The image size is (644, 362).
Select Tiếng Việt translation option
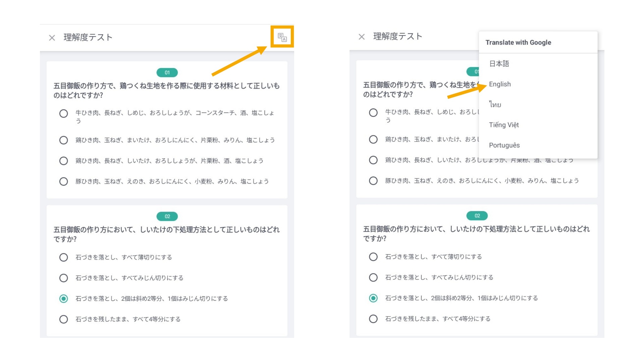[x=503, y=125]
